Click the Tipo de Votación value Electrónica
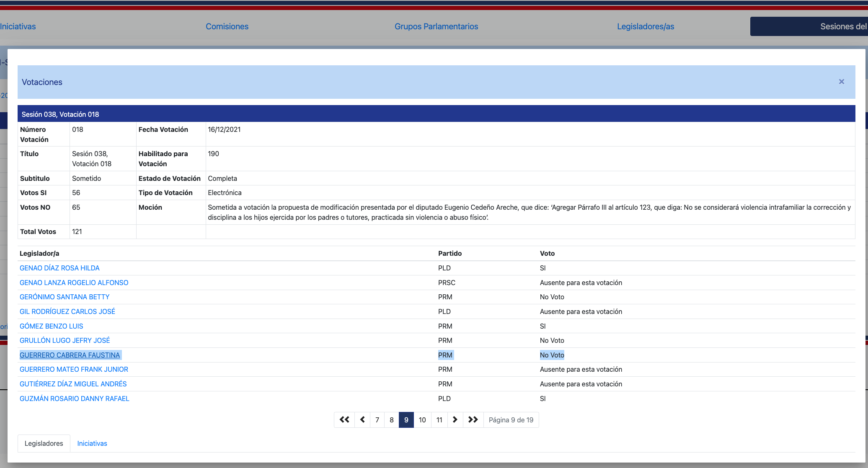Image resolution: width=868 pixels, height=468 pixels. click(x=225, y=193)
